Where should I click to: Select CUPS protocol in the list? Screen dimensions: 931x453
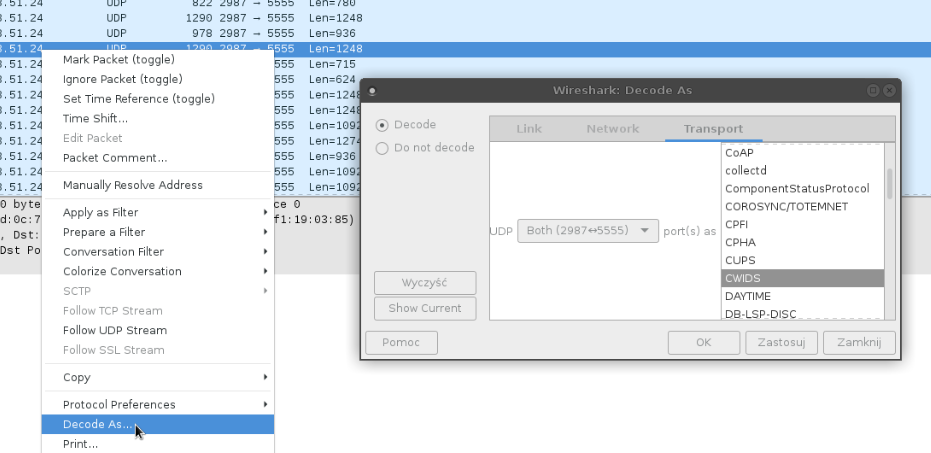click(802, 260)
